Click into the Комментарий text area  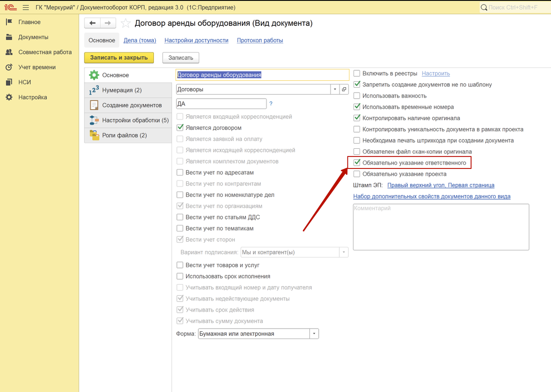(x=441, y=227)
